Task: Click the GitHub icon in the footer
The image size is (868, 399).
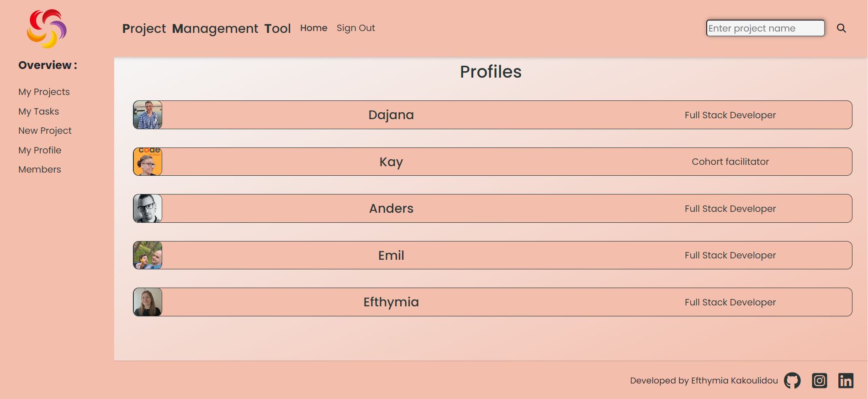Action: click(792, 380)
